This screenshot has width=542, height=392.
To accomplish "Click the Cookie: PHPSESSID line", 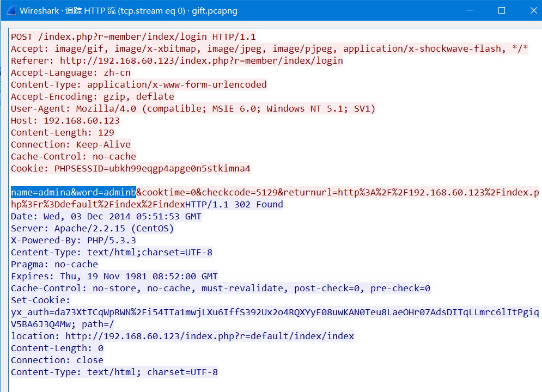I will point(131,169).
